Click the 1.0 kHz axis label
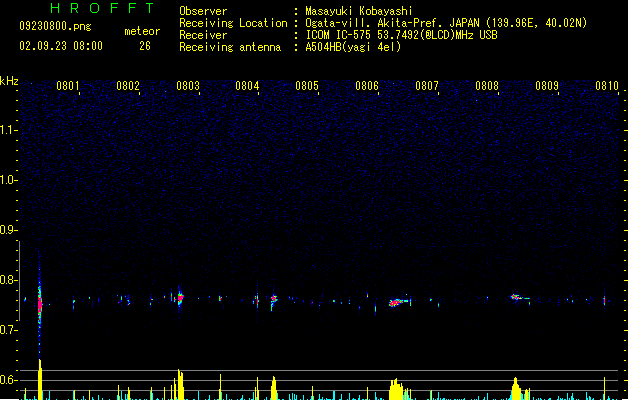The image size is (629, 400). coord(7,180)
